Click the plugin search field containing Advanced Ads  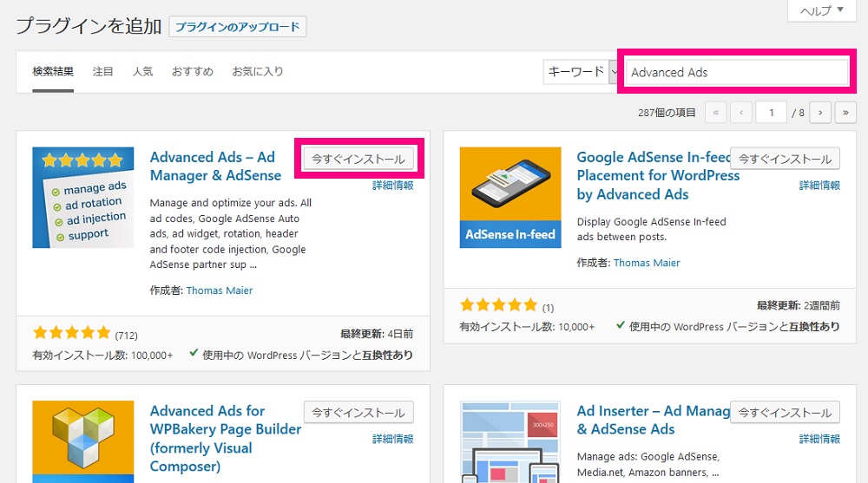(736, 72)
